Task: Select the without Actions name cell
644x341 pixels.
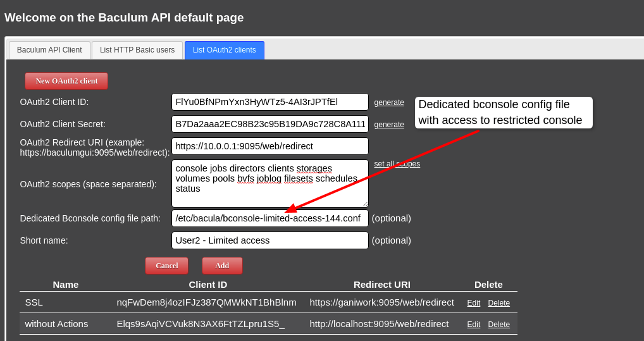Action: pyautogui.click(x=56, y=324)
